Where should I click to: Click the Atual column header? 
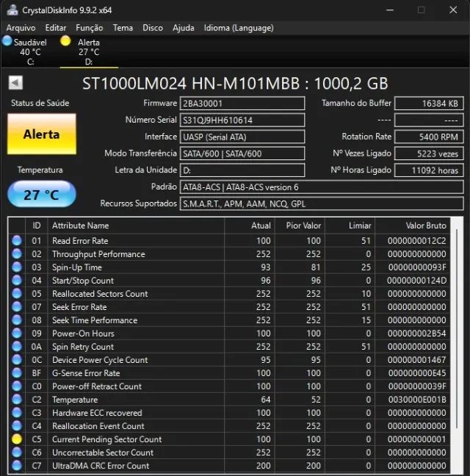(x=250, y=226)
